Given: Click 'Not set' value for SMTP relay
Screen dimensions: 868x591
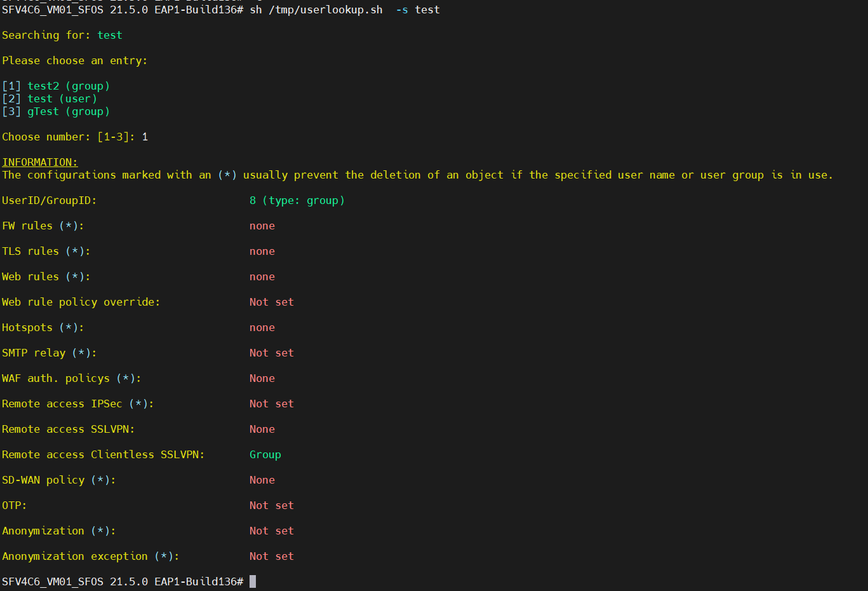Looking at the screenshot, I should pyautogui.click(x=272, y=353).
